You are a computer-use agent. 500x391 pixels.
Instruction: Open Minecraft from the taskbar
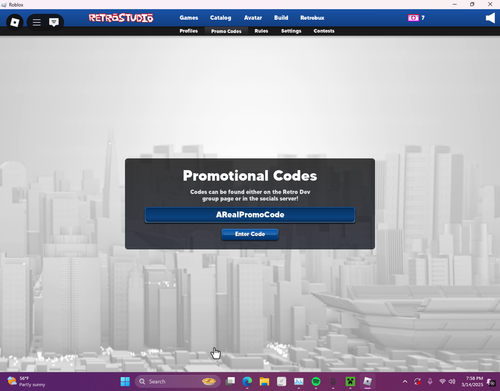pos(350,381)
